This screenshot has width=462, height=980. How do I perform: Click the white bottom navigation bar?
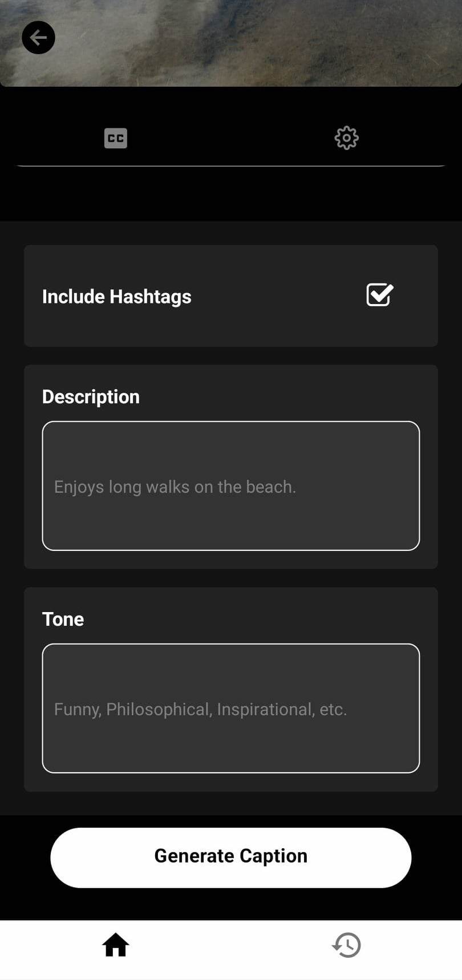point(231,950)
